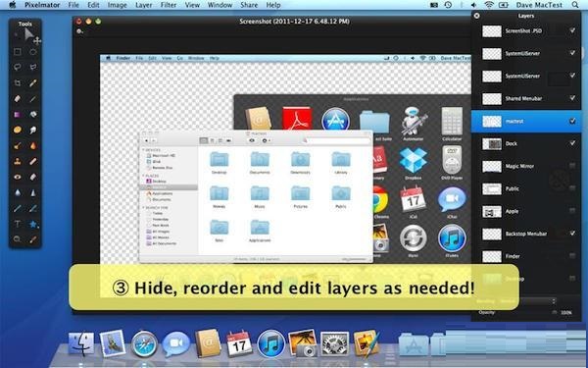The image size is (588, 368).
Task: Hide the Dock layer
Action: click(572, 143)
